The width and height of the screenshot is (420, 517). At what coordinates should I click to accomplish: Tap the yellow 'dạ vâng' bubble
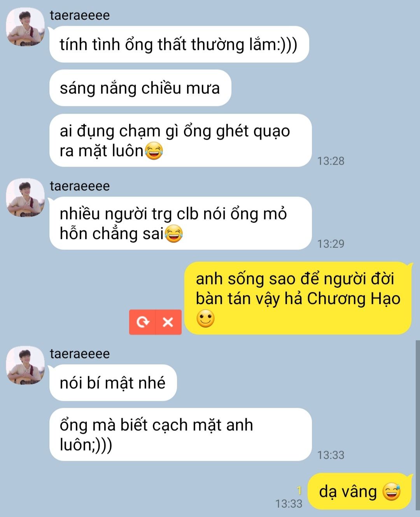[x=360, y=492]
